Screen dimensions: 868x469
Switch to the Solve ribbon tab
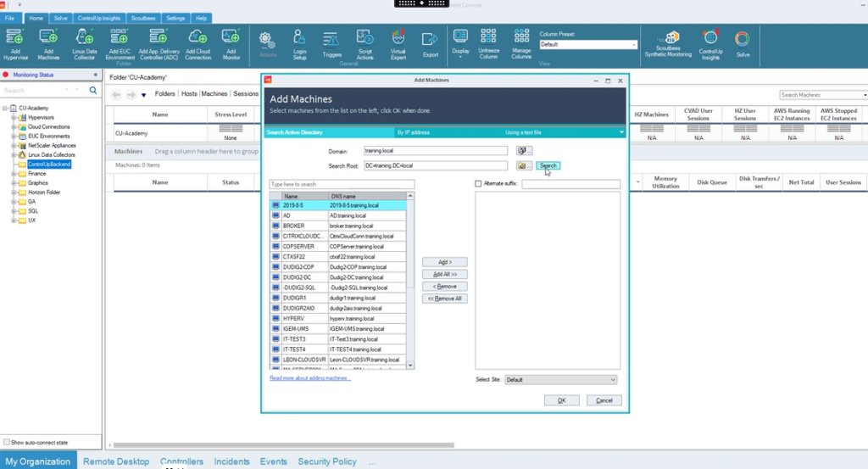coord(61,19)
